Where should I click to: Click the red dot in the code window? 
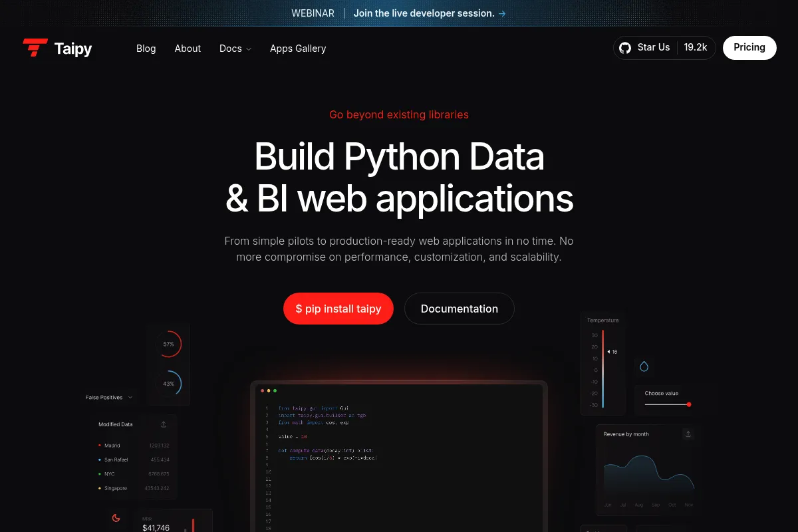[262, 390]
